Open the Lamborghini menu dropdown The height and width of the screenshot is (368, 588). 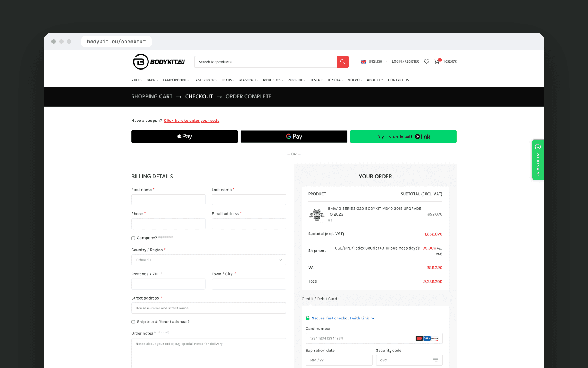(x=175, y=80)
